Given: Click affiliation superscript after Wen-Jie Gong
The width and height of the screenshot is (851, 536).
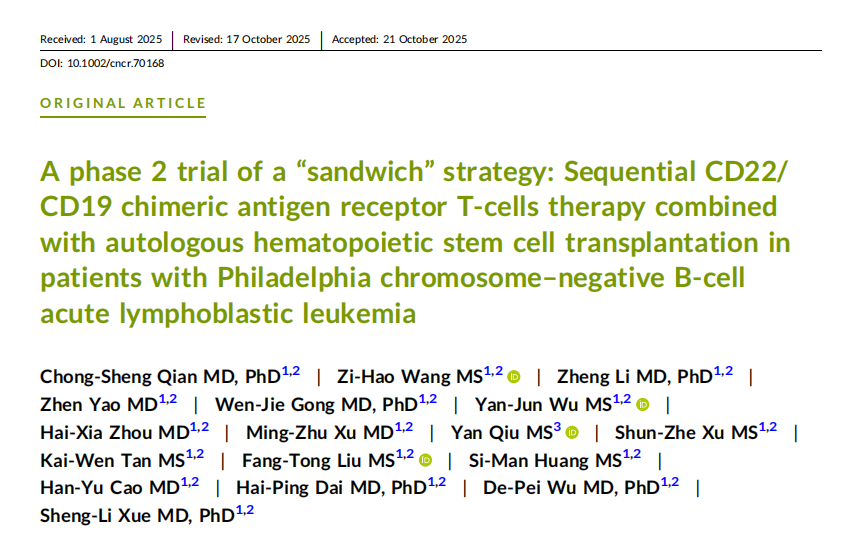Looking at the screenshot, I should click(x=428, y=399).
